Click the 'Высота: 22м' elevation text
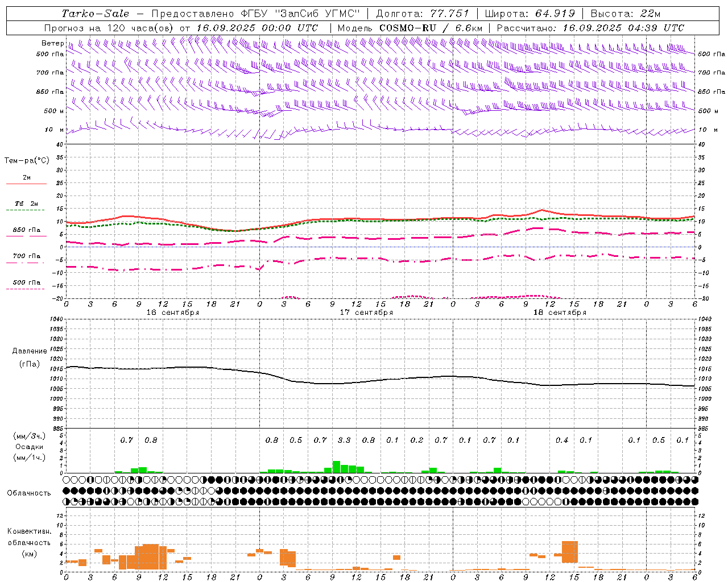Viewport: 728px width, 582px height. coord(626,14)
